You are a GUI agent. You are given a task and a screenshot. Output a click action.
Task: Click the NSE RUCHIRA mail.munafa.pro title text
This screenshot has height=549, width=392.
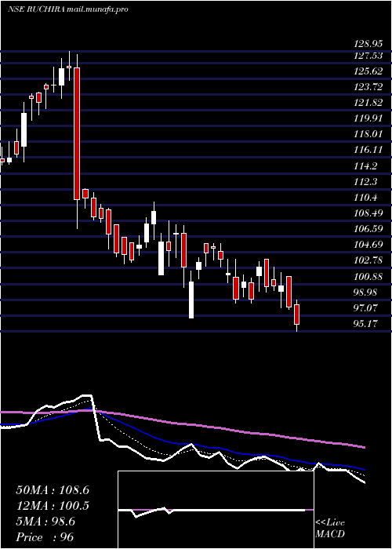(x=67, y=9)
